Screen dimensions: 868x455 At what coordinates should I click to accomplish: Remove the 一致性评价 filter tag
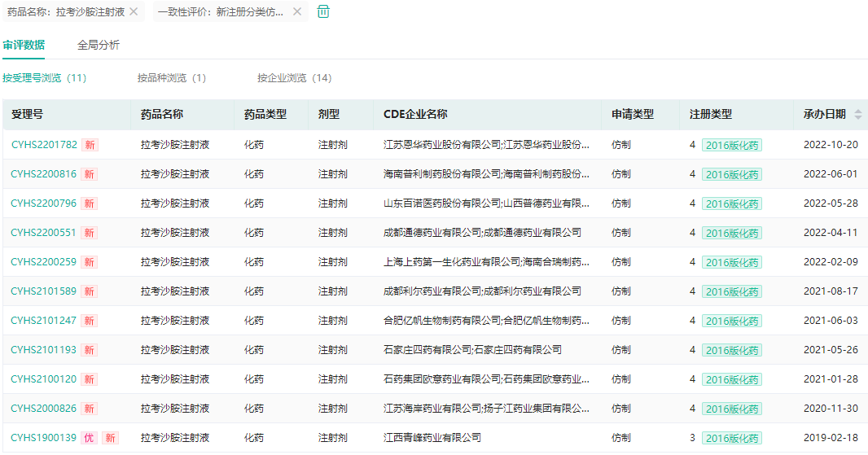pyautogui.click(x=297, y=12)
